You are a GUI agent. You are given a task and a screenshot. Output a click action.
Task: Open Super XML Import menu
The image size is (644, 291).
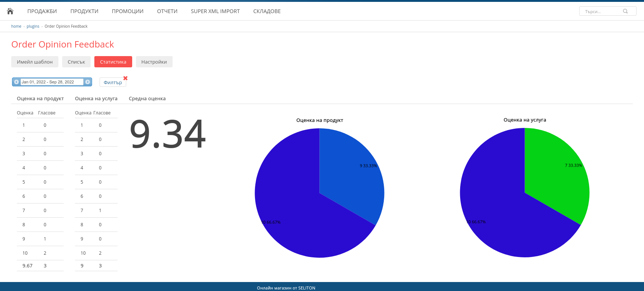tap(215, 11)
